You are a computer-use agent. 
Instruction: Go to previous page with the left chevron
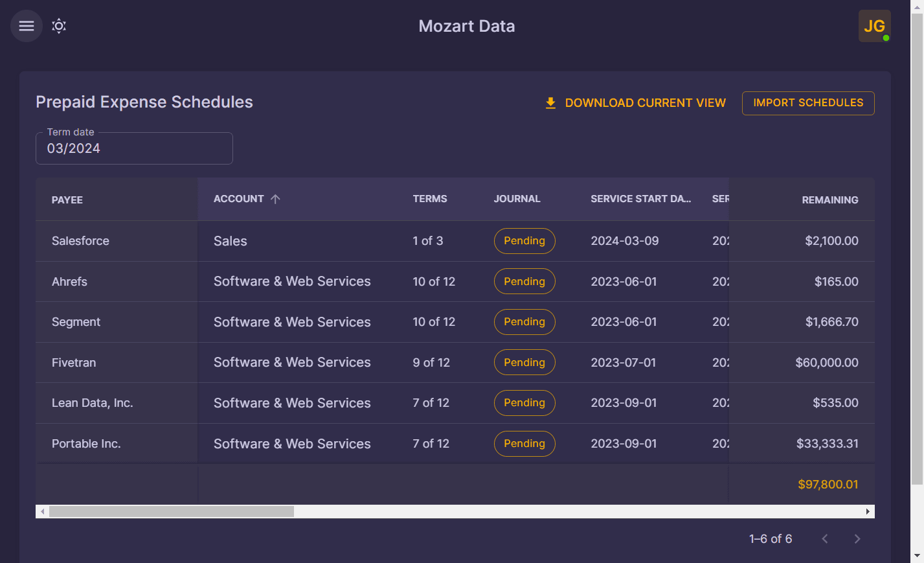pyautogui.click(x=824, y=538)
